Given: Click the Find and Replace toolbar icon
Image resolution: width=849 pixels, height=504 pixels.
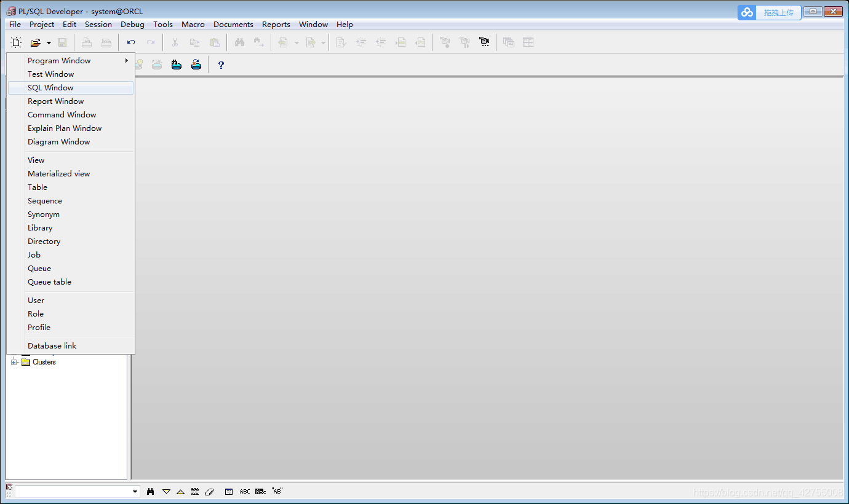Looking at the screenshot, I should tap(259, 42).
